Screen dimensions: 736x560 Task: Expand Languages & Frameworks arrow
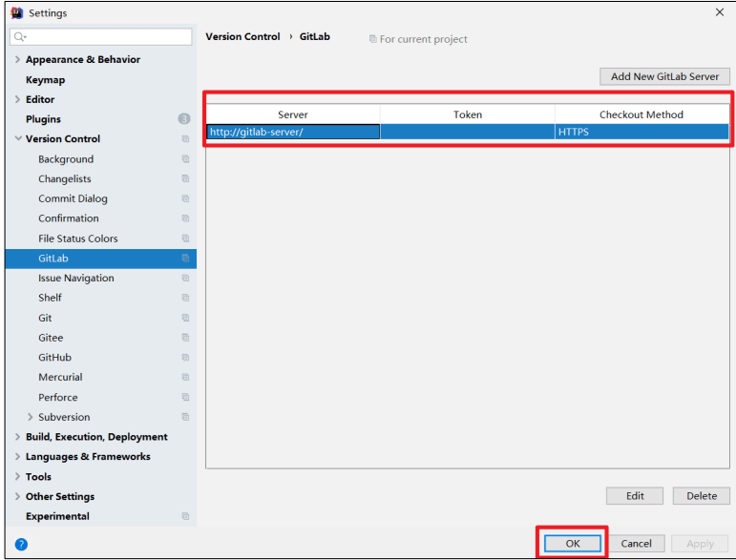18,456
